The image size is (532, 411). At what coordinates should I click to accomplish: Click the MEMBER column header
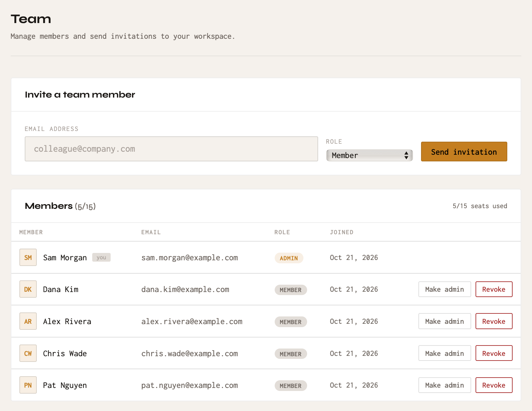(31, 232)
